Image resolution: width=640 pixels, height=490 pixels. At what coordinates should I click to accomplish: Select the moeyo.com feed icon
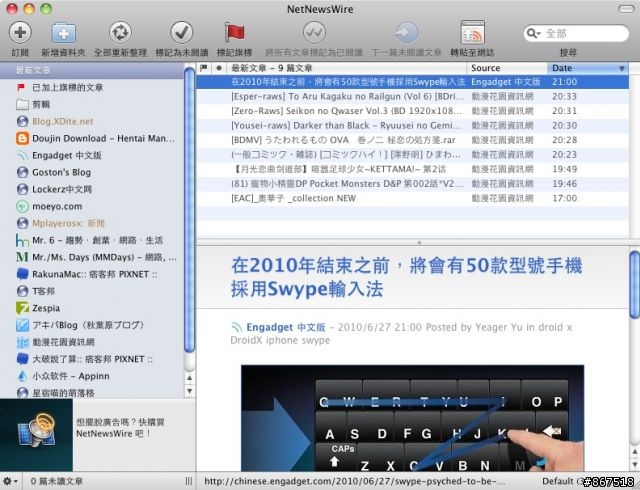(x=22, y=206)
